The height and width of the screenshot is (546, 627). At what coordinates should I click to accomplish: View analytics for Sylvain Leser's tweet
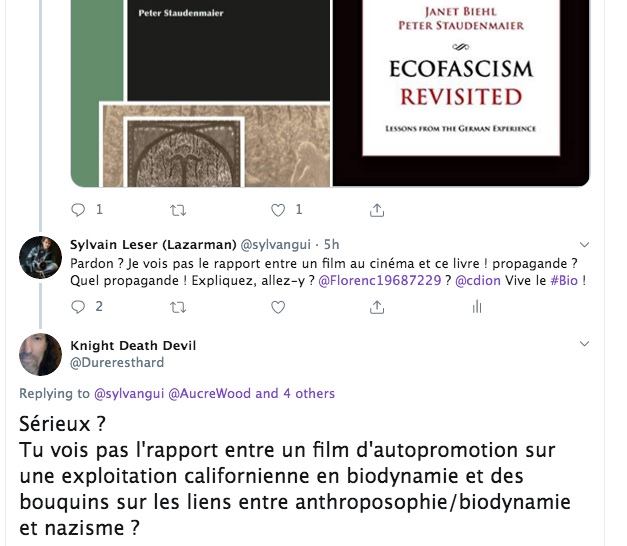coord(477,307)
